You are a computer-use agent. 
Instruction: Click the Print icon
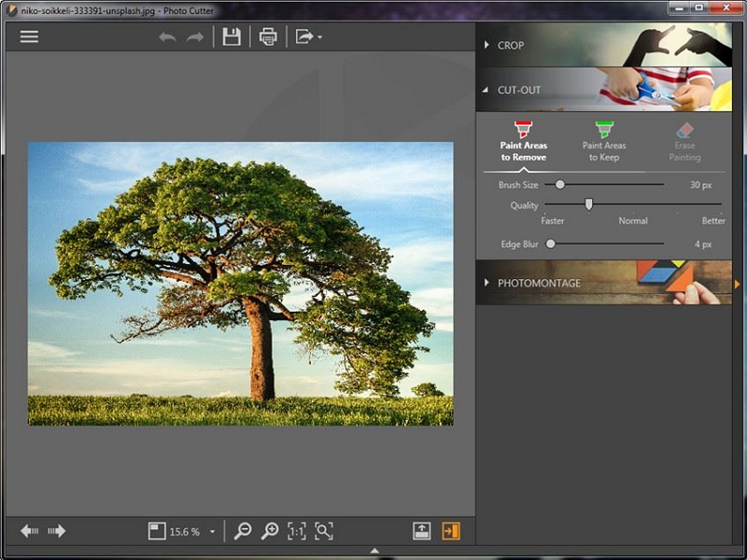pos(268,36)
